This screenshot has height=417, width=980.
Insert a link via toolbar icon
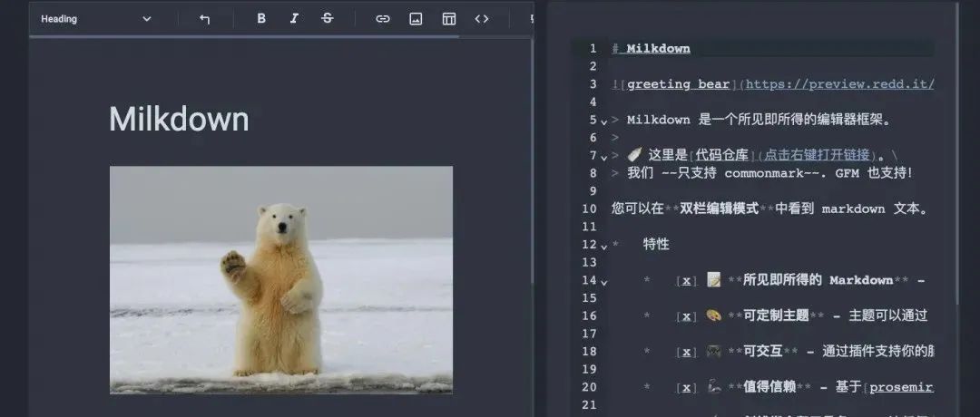(383, 19)
